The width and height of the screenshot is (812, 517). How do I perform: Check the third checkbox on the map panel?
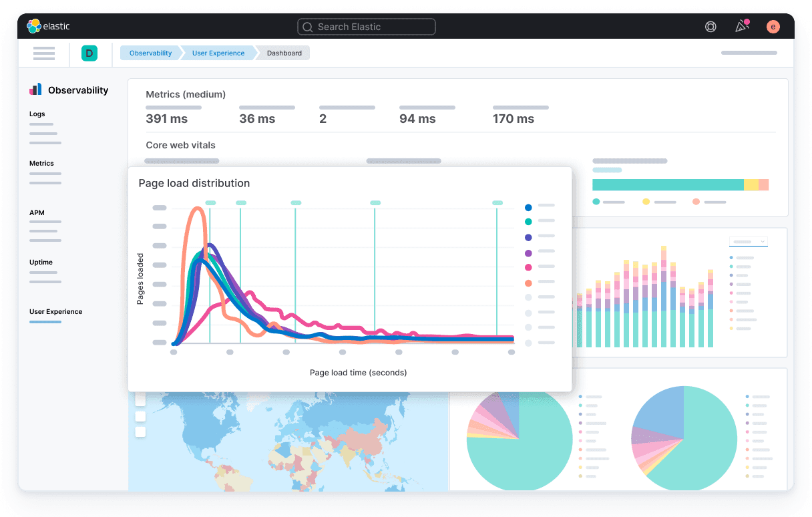pyautogui.click(x=140, y=432)
